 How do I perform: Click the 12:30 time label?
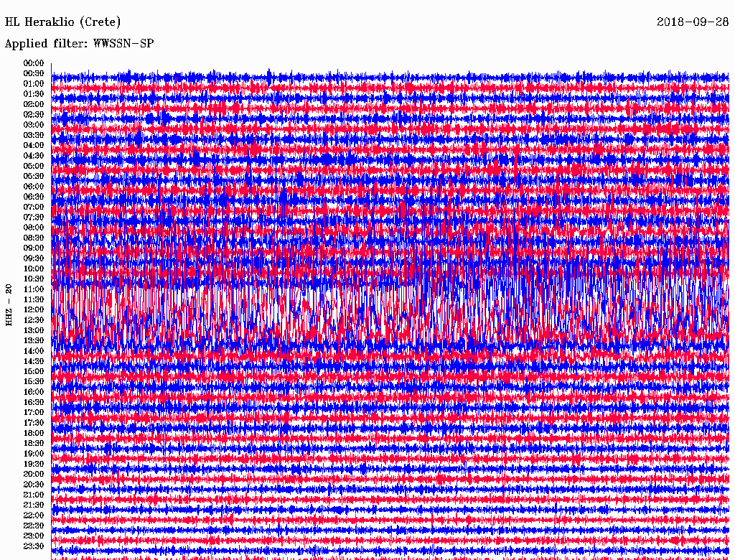34,320
